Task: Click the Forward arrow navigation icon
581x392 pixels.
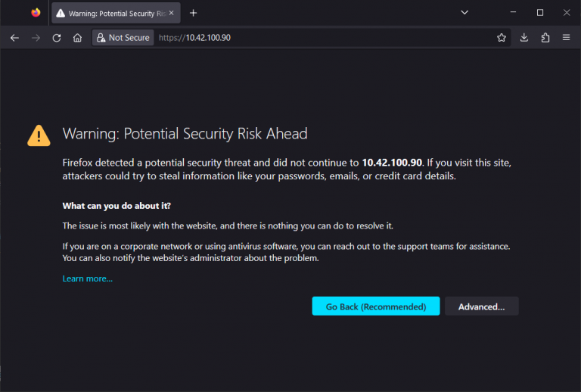Action: point(36,38)
